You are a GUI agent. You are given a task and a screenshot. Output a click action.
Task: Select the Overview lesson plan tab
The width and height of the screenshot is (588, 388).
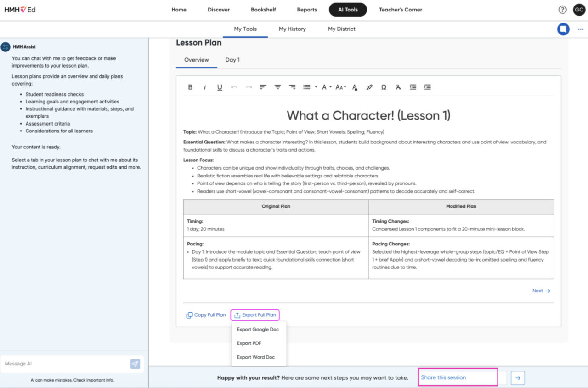pyautogui.click(x=197, y=60)
